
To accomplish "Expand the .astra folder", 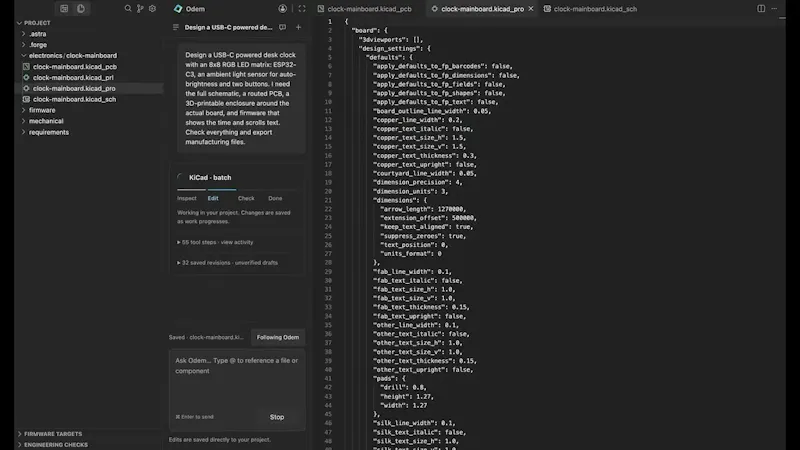I will click(x=23, y=34).
